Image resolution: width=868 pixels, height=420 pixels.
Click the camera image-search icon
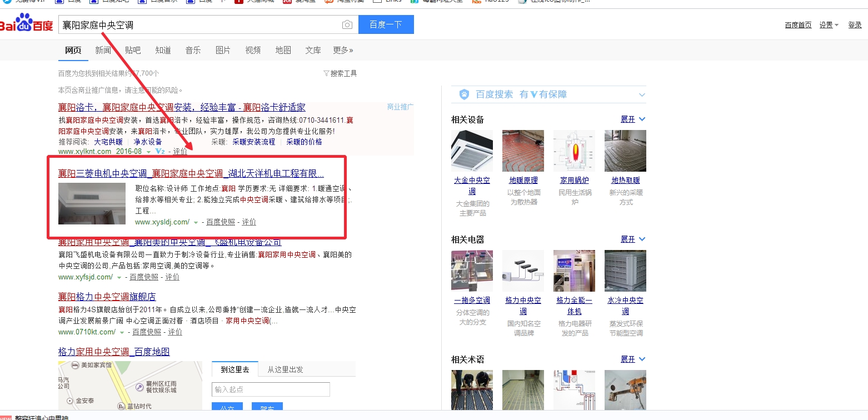point(347,24)
